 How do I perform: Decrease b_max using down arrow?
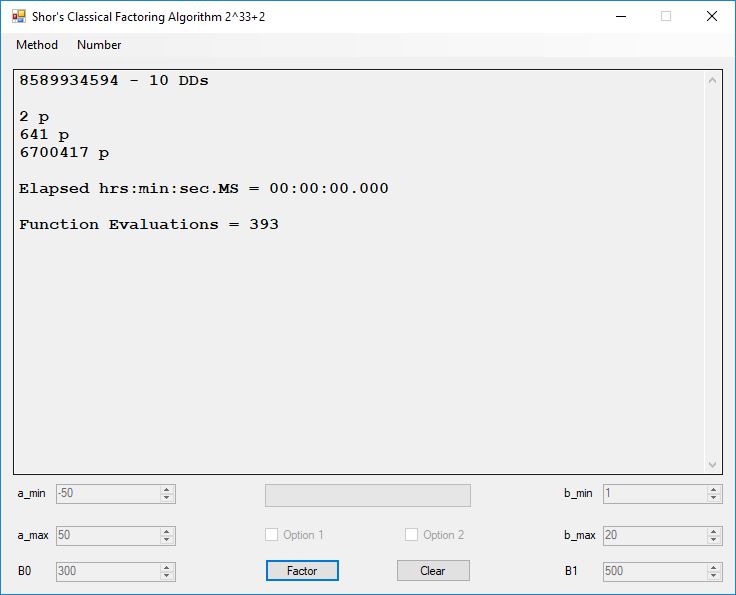tap(714, 540)
